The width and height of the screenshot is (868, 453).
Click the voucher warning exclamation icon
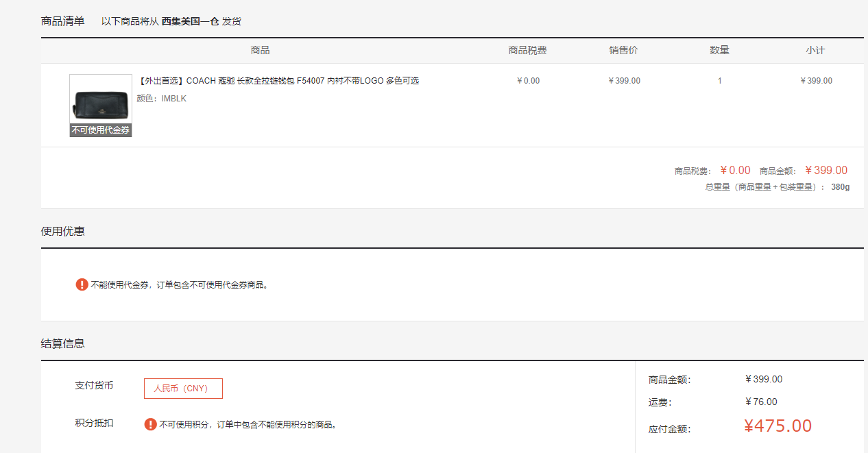82,284
